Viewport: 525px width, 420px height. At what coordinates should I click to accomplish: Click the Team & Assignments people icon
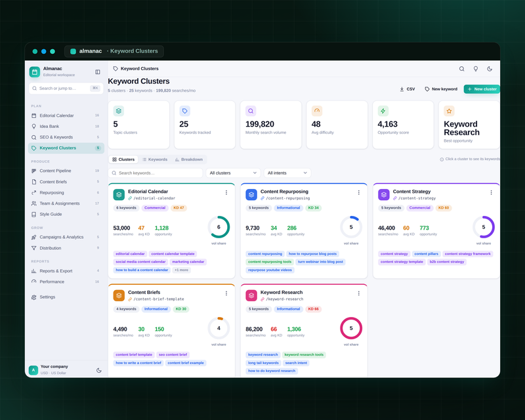[34, 203]
